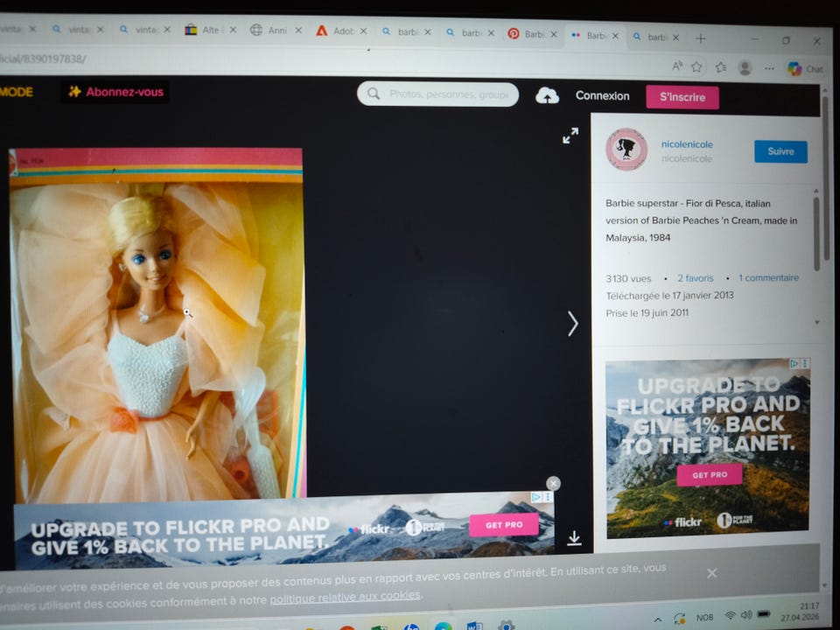This screenshot has width=840, height=630.
Task: Click the Connexion link
Action: click(x=602, y=96)
